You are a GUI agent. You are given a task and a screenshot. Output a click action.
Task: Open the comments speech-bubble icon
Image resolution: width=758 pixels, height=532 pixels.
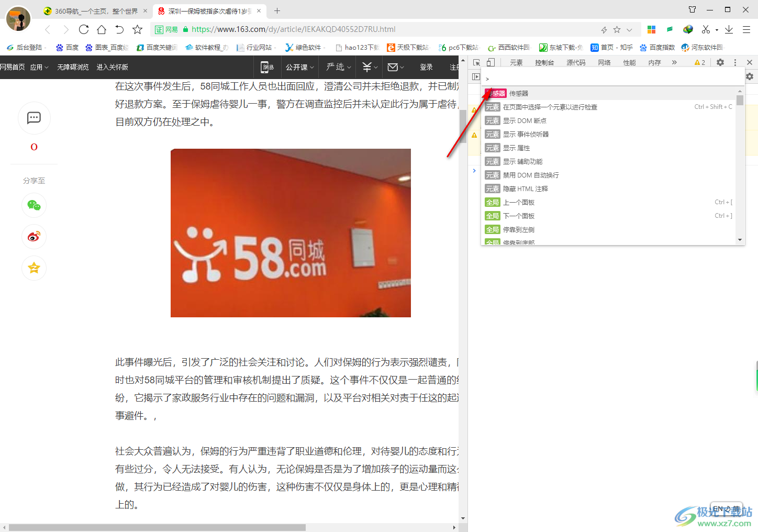point(34,118)
